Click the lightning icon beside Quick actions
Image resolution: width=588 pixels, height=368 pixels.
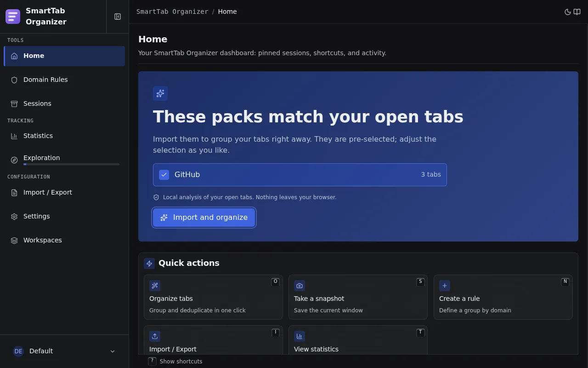click(149, 264)
